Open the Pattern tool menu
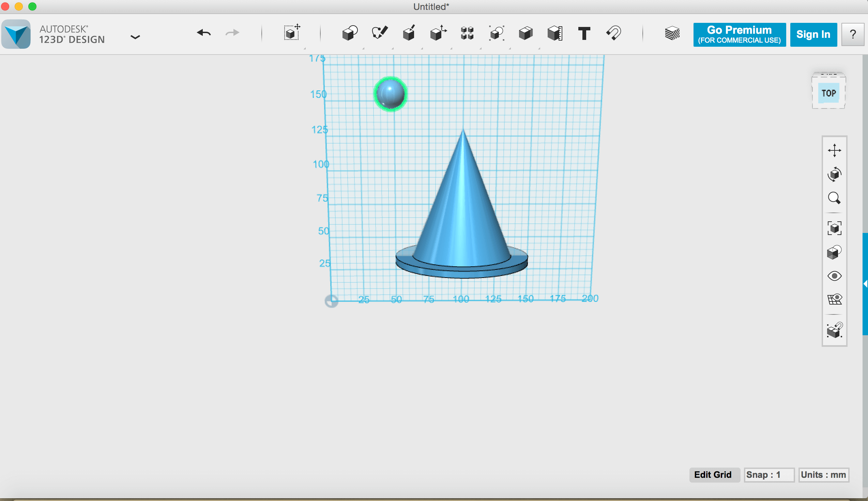 coord(467,33)
